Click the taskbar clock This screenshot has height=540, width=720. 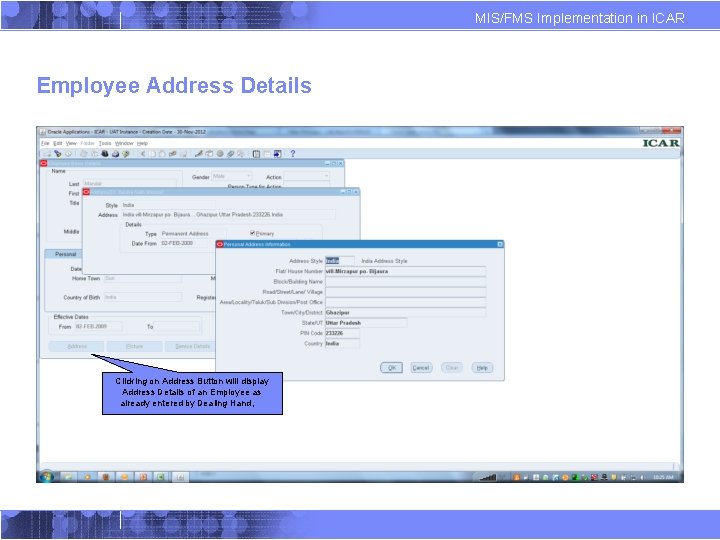663,478
